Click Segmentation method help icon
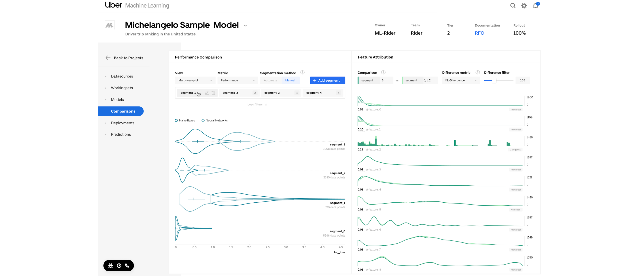Image resolution: width=644 pixels, height=276 pixels. point(302,72)
